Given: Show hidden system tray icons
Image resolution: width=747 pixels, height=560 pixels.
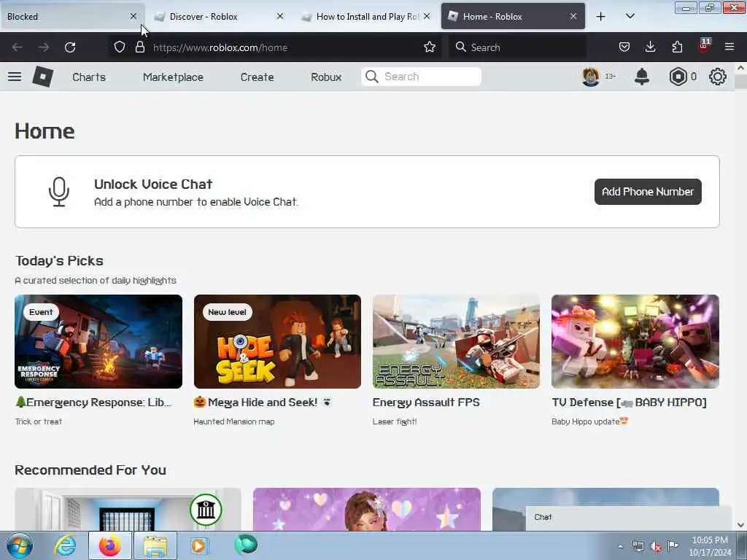Looking at the screenshot, I should [x=620, y=547].
